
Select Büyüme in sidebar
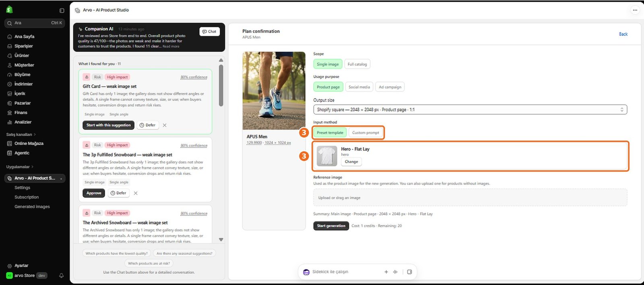(22, 74)
